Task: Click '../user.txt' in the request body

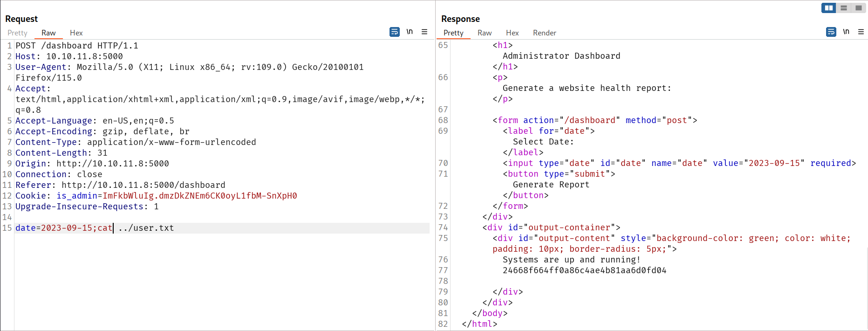Action: (x=146, y=228)
